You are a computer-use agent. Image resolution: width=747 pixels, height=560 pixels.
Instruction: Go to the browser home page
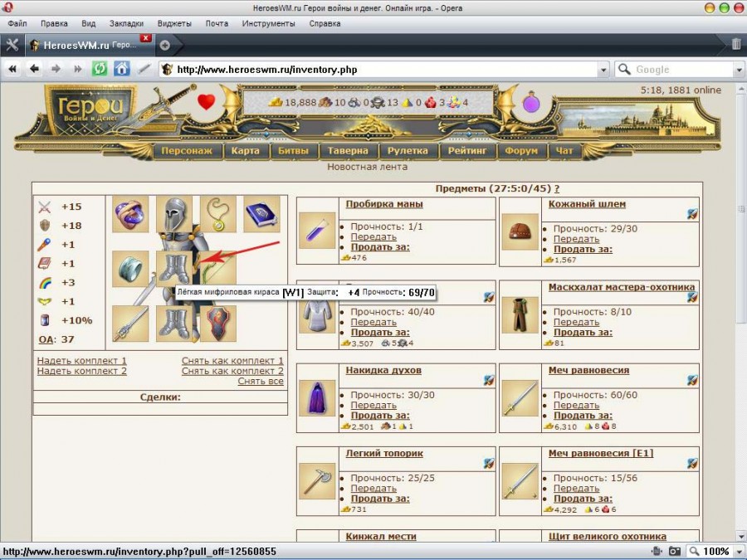pos(122,70)
